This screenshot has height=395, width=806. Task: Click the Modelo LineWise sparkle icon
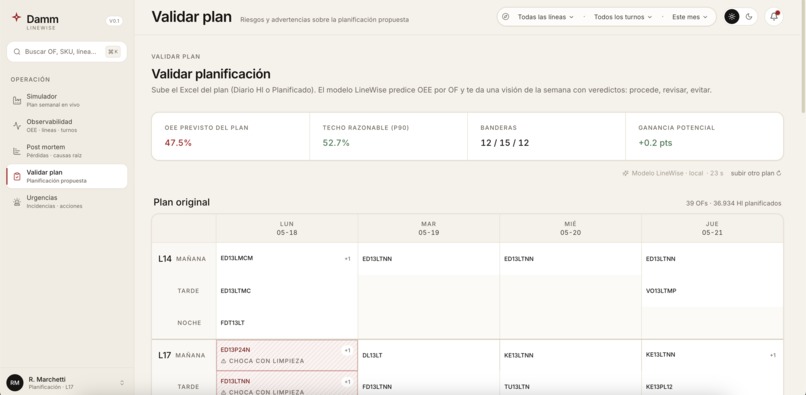coord(626,173)
